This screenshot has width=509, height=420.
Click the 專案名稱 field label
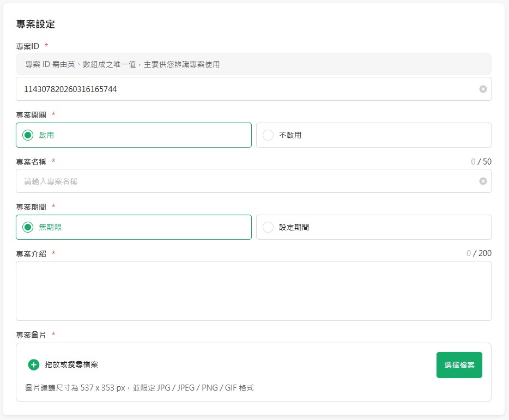(x=31, y=162)
